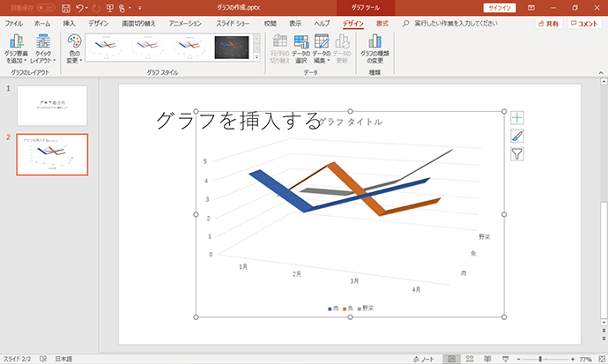Click the zoom slider handle
The image size is (608, 364).
click(540, 359)
